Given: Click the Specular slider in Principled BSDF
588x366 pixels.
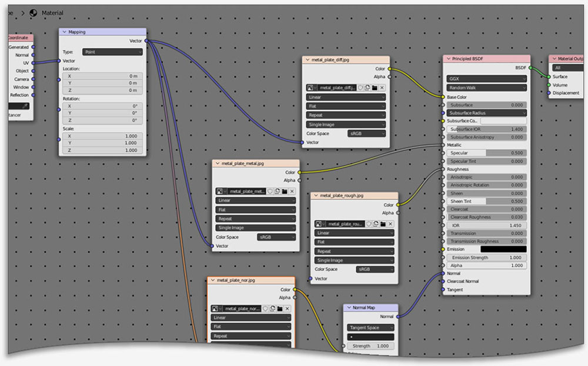Looking at the screenshot, I should [486, 153].
